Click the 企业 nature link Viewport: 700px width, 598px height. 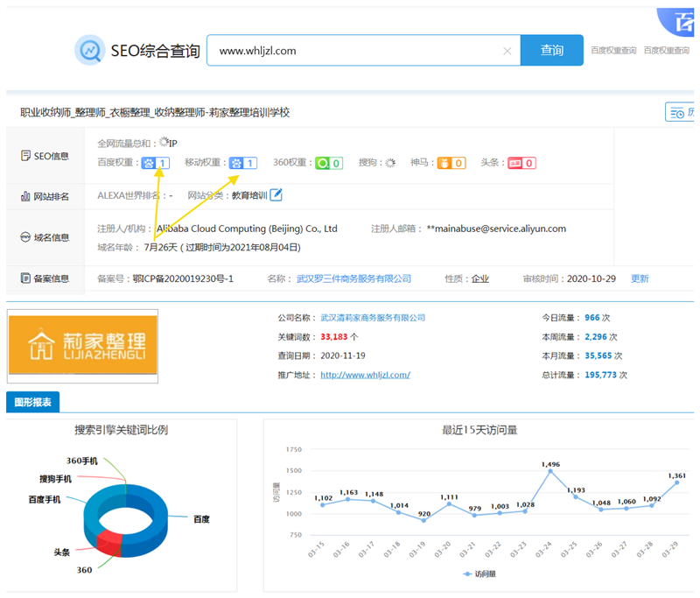(x=480, y=278)
